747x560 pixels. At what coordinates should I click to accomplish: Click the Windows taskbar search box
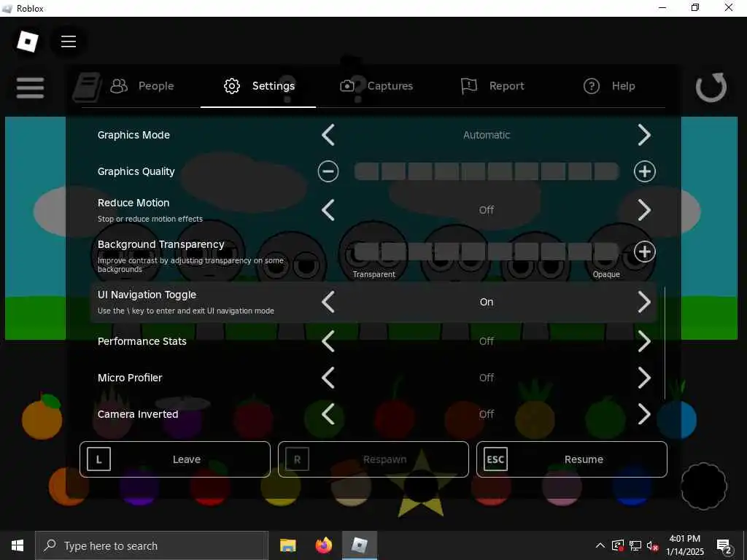152,545
